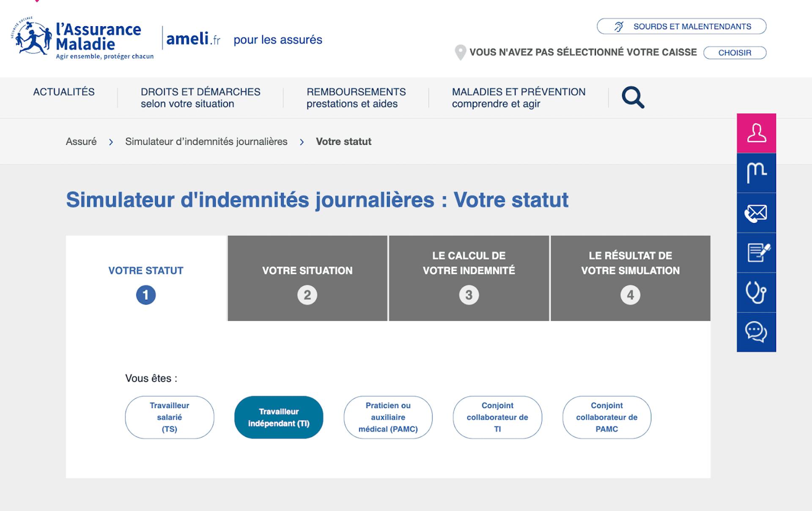Go to the LE RÉSULTAT DE VOTRE SIMULATION tab
Image resolution: width=812 pixels, height=511 pixels.
click(631, 278)
